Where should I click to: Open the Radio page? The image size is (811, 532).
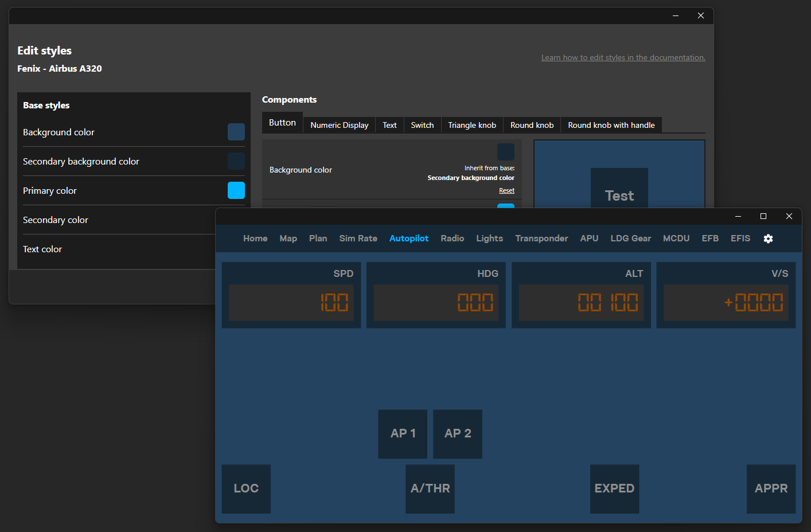453,238
